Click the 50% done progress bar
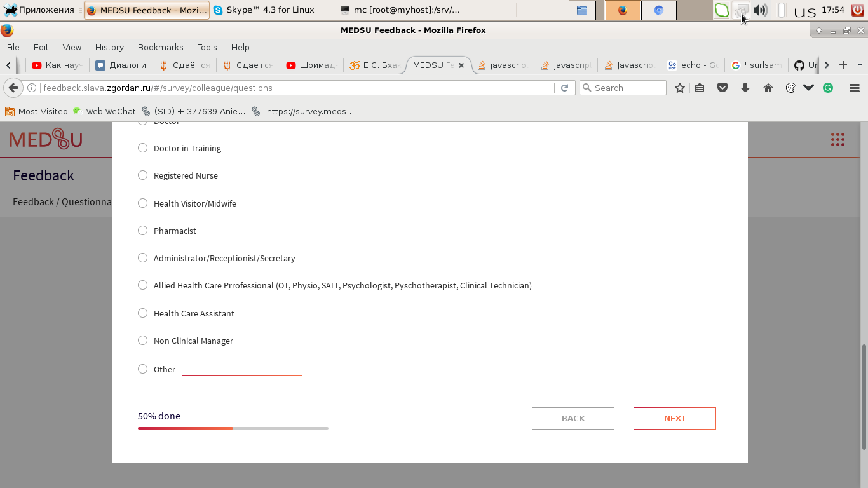Image resolution: width=868 pixels, height=488 pixels. pyautogui.click(x=233, y=428)
